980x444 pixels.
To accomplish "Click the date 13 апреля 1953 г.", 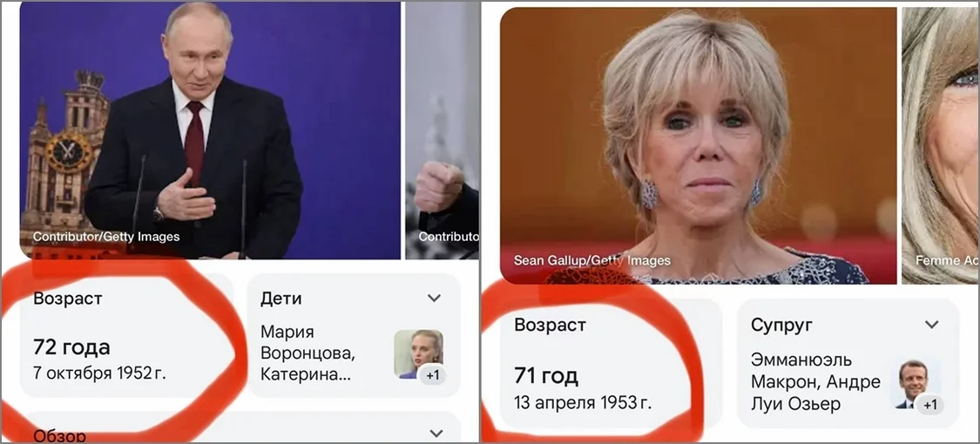I will (583, 402).
